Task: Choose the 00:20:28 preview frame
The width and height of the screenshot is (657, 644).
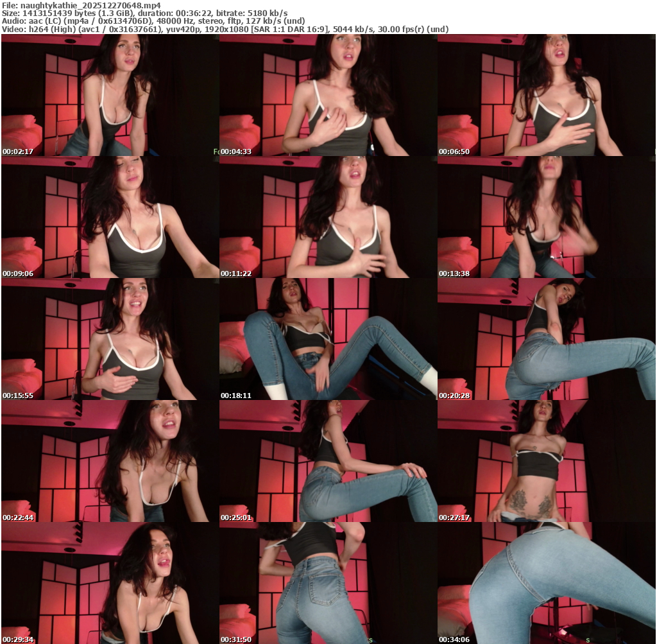Action: click(546, 339)
